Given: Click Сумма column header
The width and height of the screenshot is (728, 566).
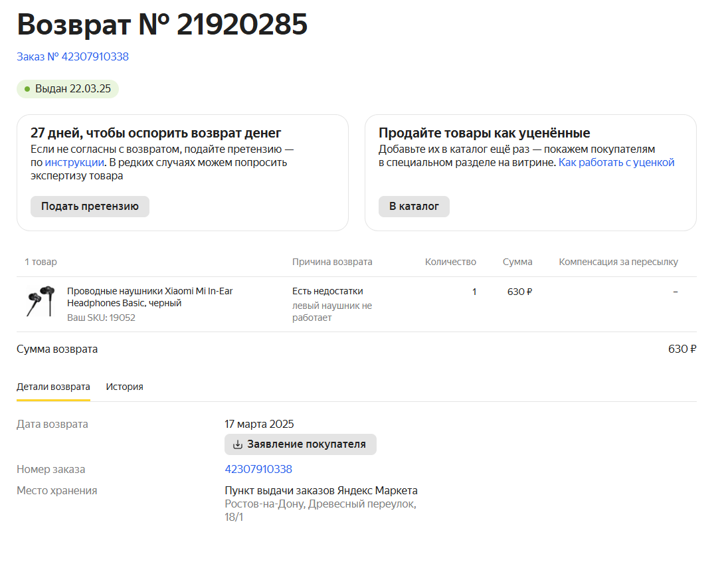Looking at the screenshot, I should click(x=517, y=262).
